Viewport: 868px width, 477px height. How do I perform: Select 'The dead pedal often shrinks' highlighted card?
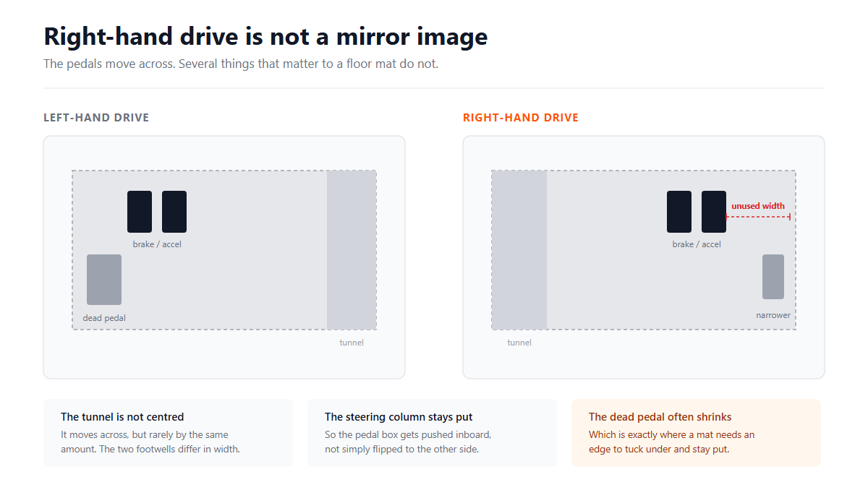point(696,433)
